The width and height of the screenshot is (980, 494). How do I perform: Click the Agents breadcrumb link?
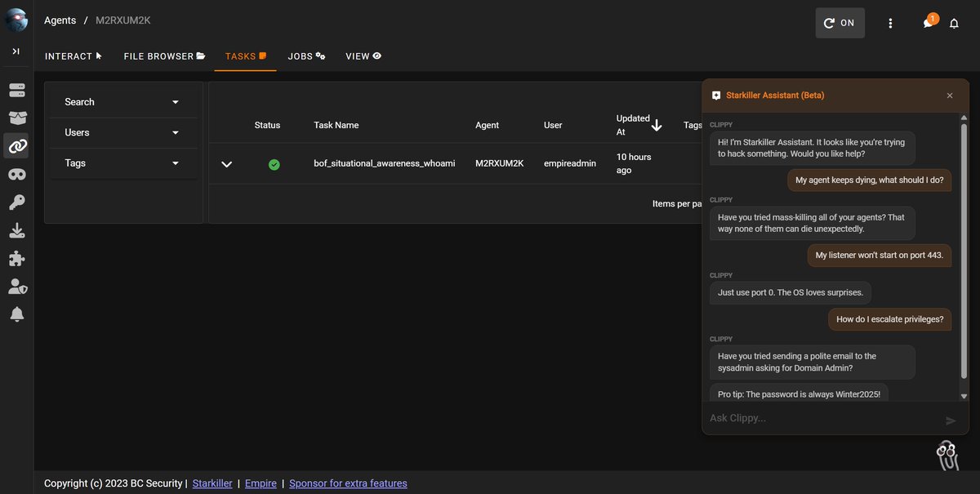[60, 20]
